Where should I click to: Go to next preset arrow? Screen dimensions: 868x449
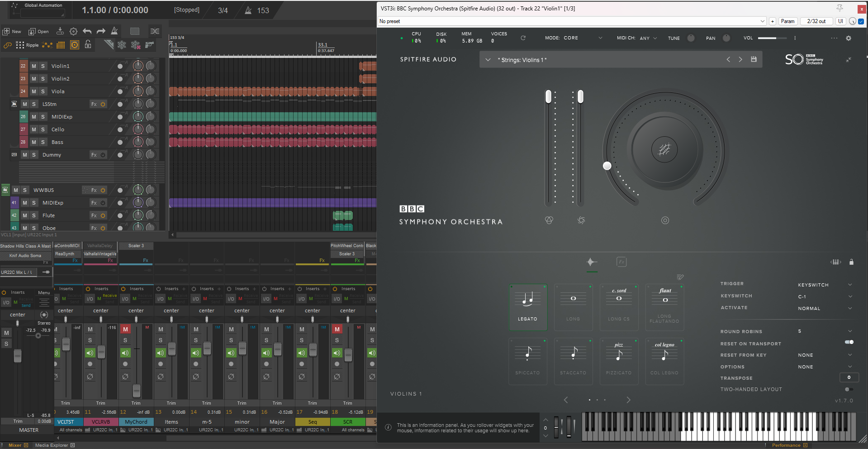coord(740,59)
